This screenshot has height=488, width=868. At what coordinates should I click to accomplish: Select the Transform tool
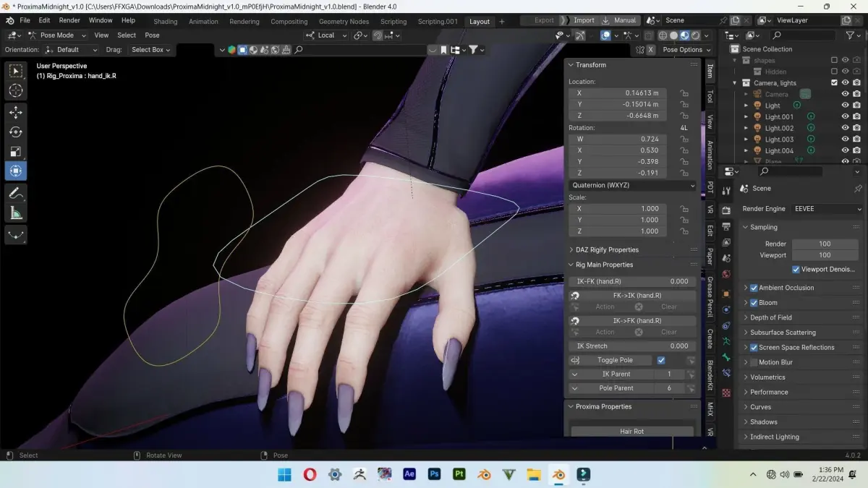tap(16, 171)
